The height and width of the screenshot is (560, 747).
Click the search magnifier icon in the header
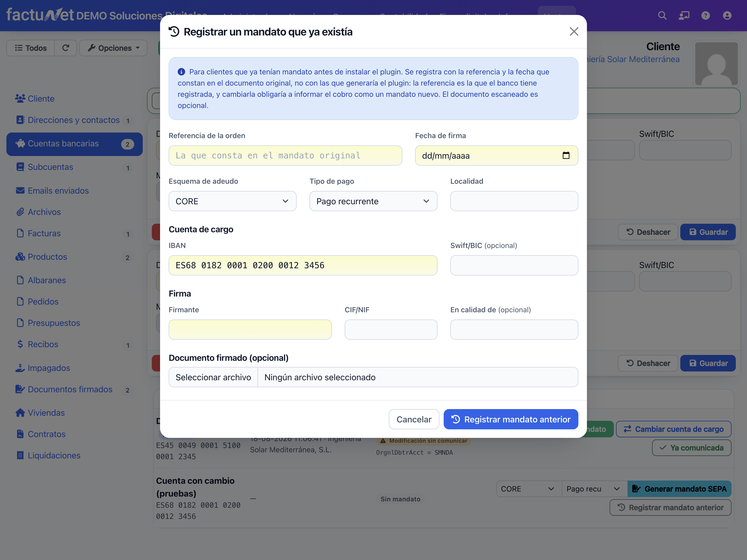(x=662, y=15)
